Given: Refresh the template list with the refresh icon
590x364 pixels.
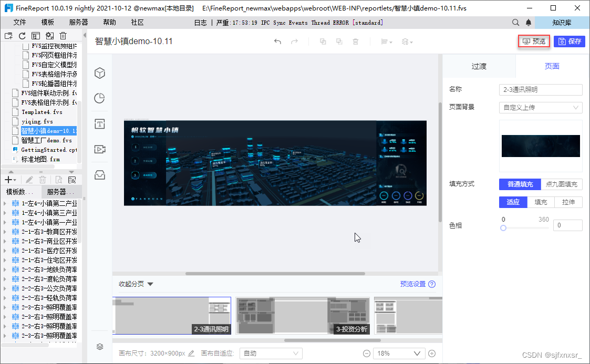Looking at the screenshot, I should pyautogui.click(x=22, y=36).
